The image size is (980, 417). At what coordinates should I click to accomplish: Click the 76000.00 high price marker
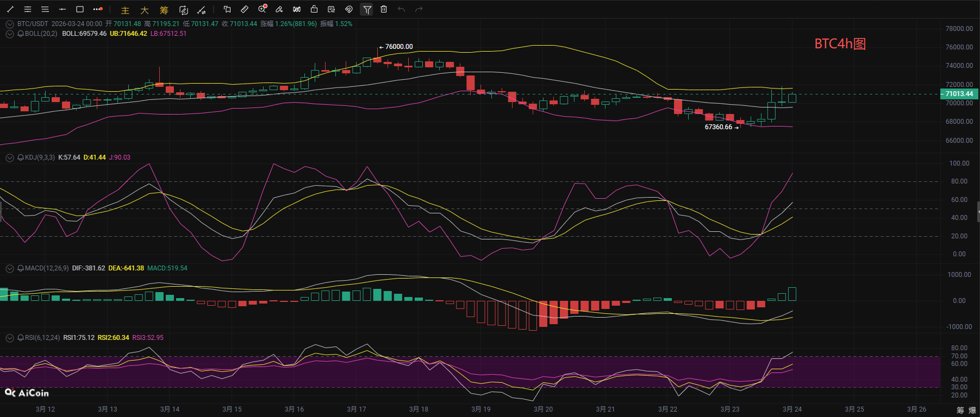click(398, 47)
